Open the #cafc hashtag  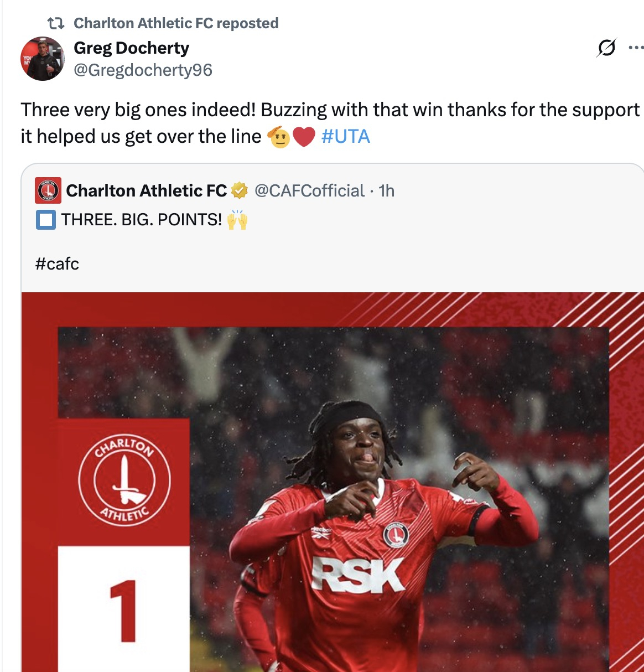click(x=57, y=263)
